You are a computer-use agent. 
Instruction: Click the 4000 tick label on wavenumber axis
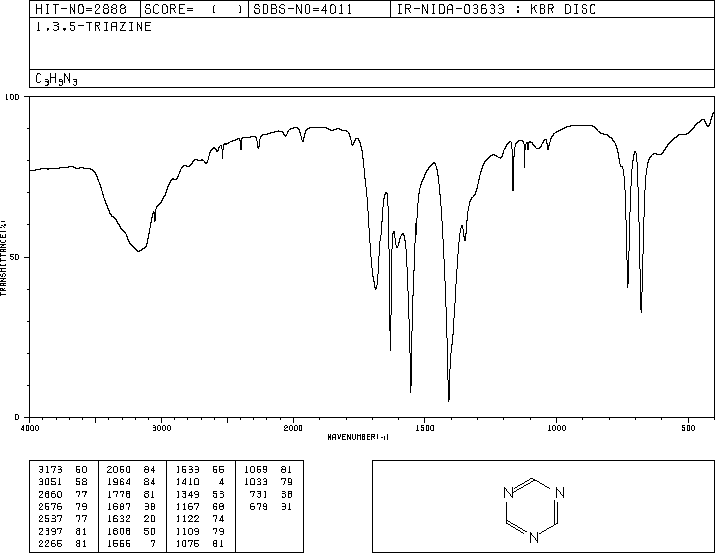tap(30, 428)
